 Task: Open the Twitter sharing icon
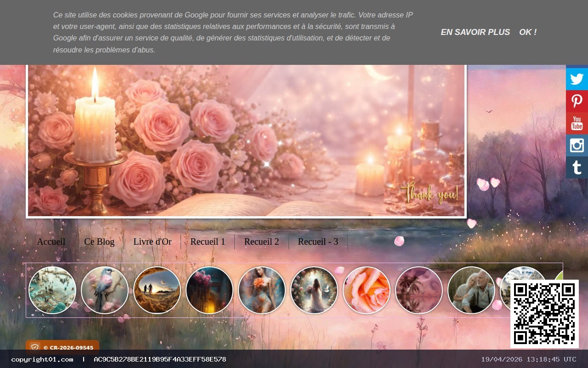click(x=577, y=78)
